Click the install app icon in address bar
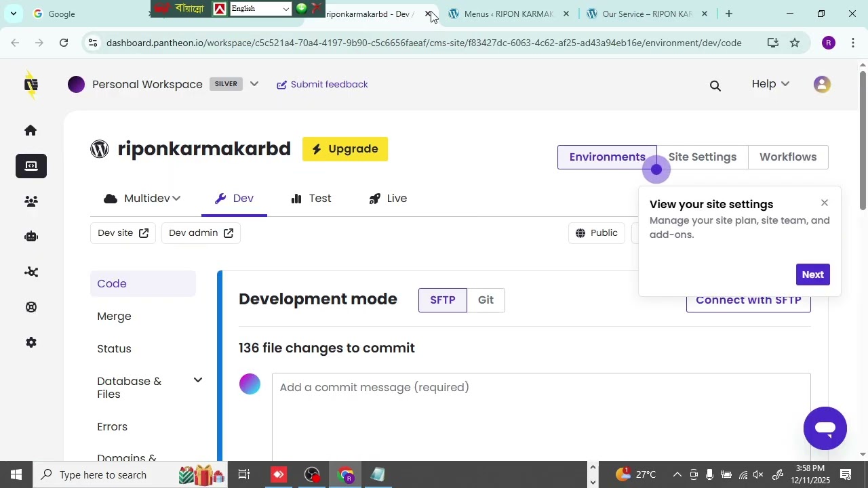 coord(772,43)
